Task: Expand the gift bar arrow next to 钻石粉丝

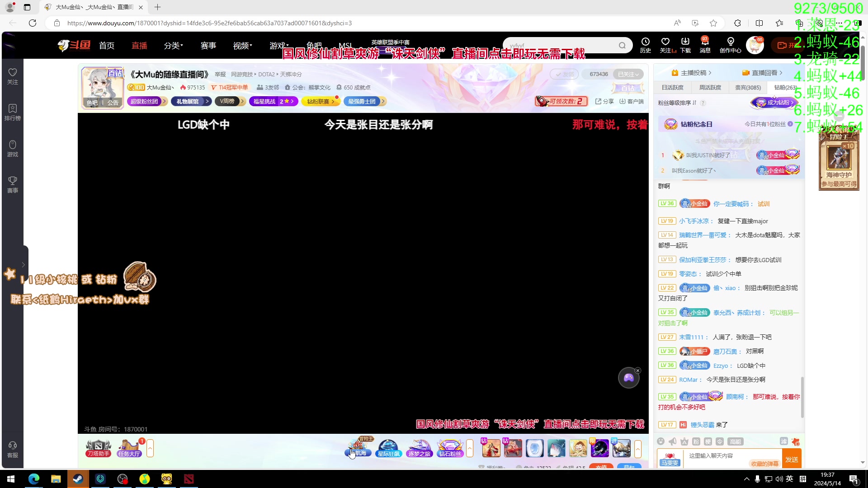Action: coord(470,449)
